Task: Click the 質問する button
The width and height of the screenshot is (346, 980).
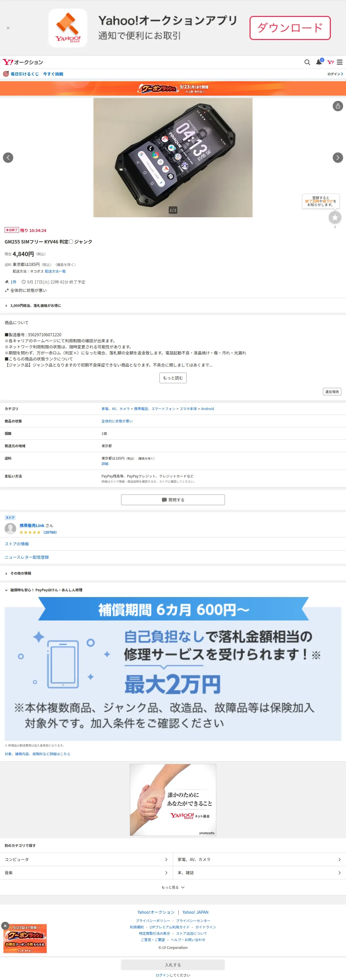Action: 173,500
